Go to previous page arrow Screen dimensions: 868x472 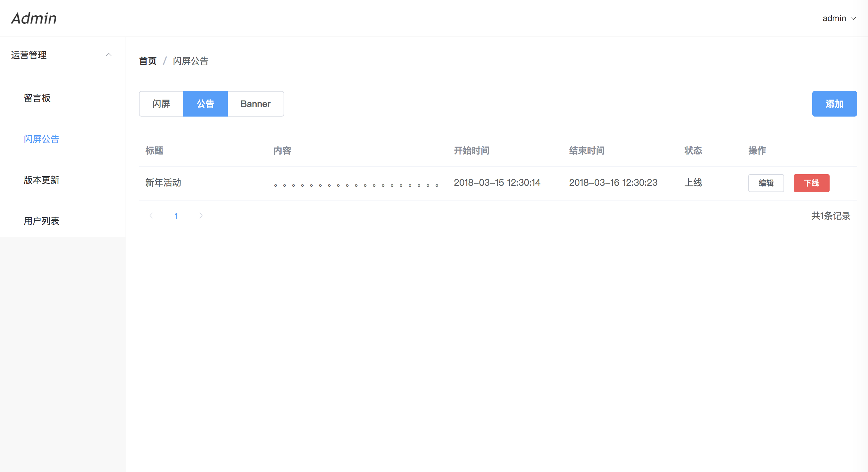(151, 216)
